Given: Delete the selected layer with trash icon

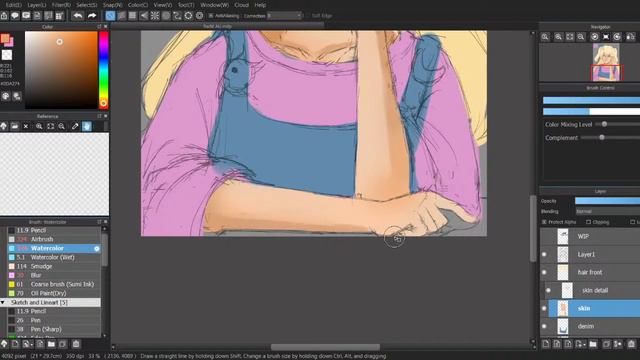Looking at the screenshot, I should [631, 344].
